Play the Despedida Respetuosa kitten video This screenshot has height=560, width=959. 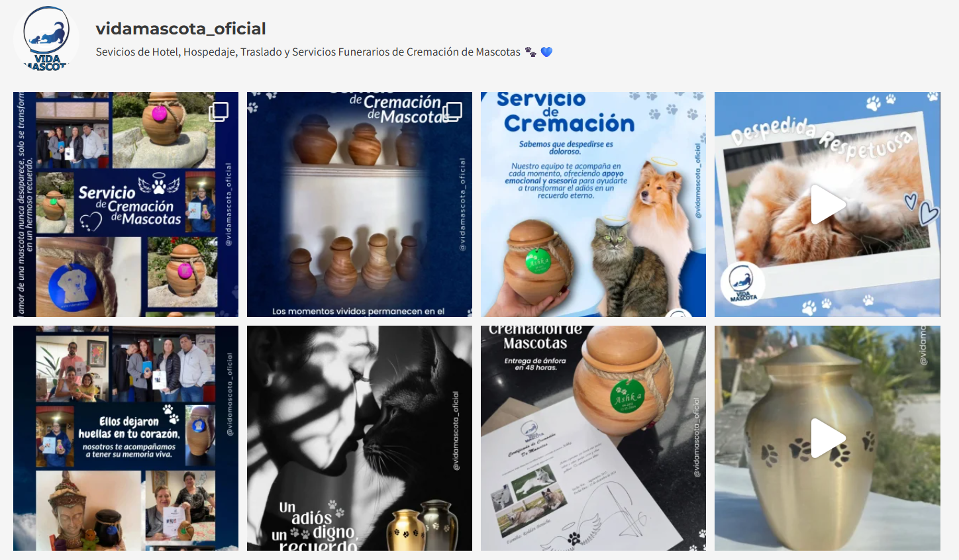827,205
